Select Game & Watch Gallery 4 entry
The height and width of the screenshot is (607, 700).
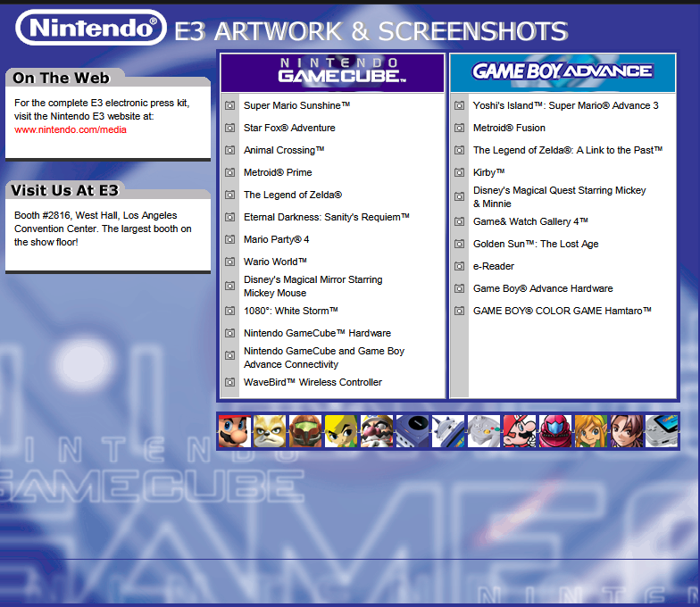(x=530, y=221)
